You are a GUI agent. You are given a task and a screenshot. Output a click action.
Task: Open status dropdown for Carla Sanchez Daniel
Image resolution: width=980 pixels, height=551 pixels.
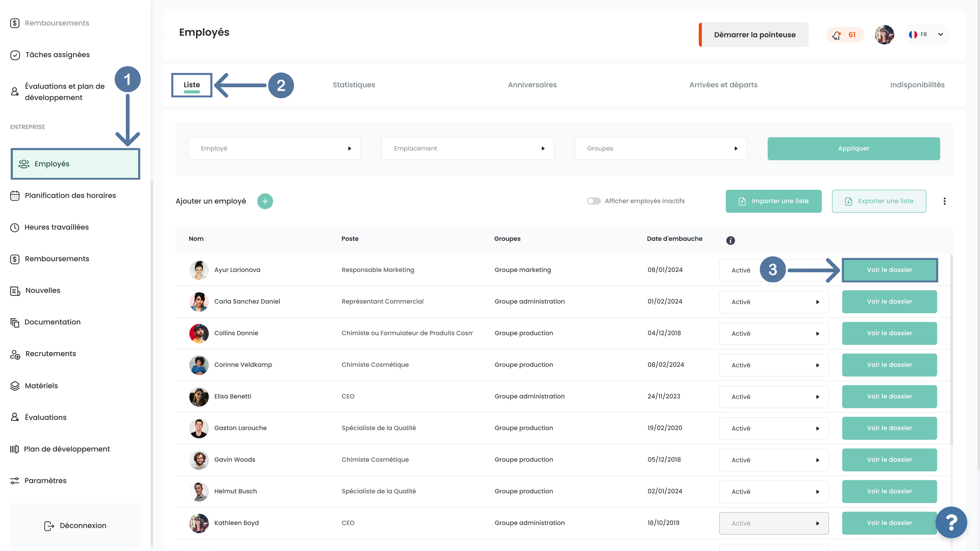(x=774, y=302)
